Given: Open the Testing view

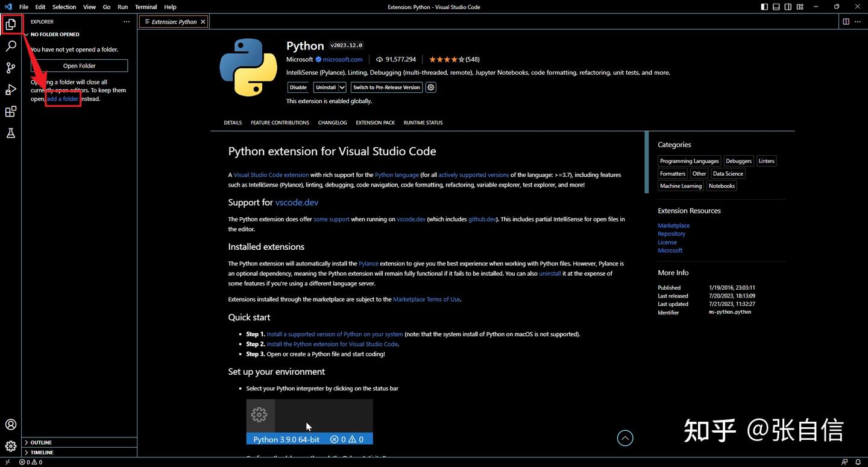Looking at the screenshot, I should [10, 133].
